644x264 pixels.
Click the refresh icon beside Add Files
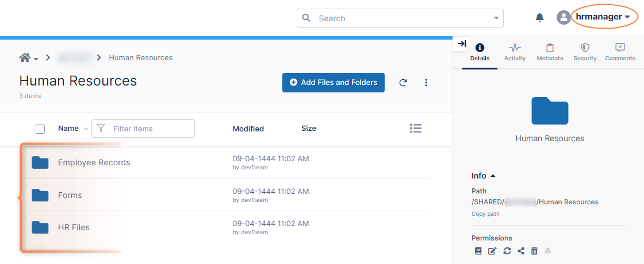tap(403, 83)
